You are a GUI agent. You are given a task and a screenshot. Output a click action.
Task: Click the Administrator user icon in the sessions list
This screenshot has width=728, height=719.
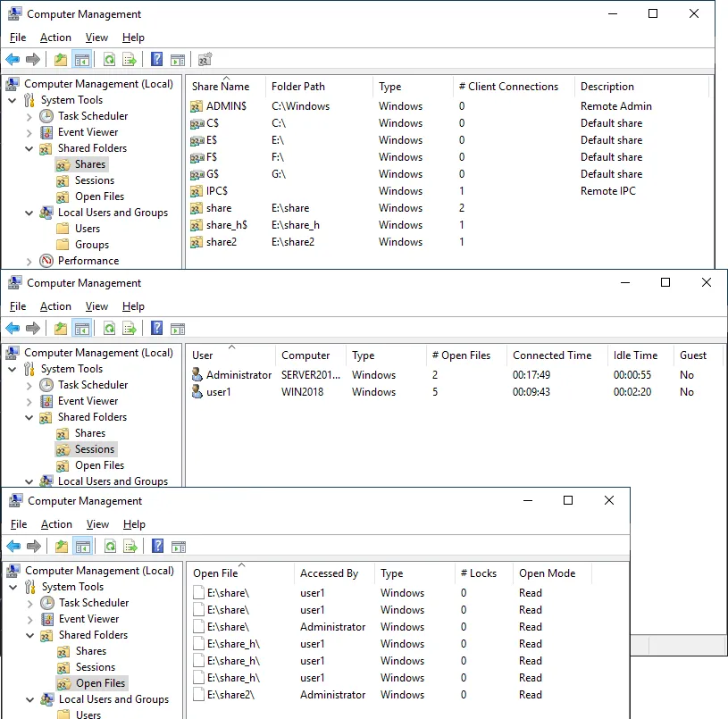pyautogui.click(x=197, y=375)
